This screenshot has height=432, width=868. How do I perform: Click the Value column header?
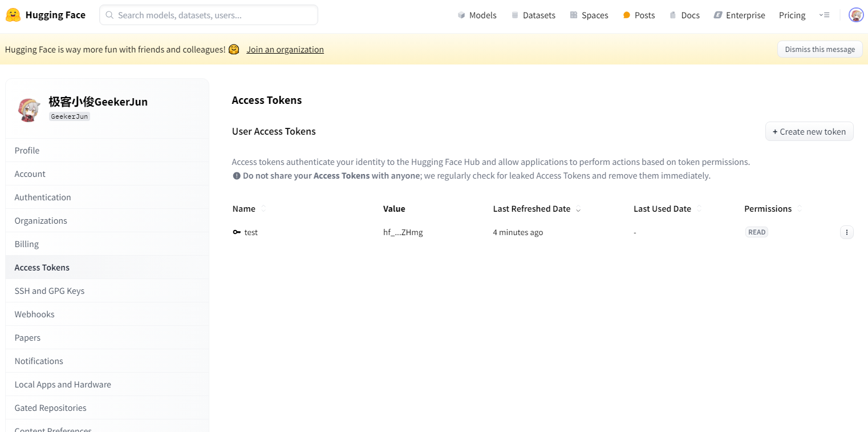(x=394, y=209)
